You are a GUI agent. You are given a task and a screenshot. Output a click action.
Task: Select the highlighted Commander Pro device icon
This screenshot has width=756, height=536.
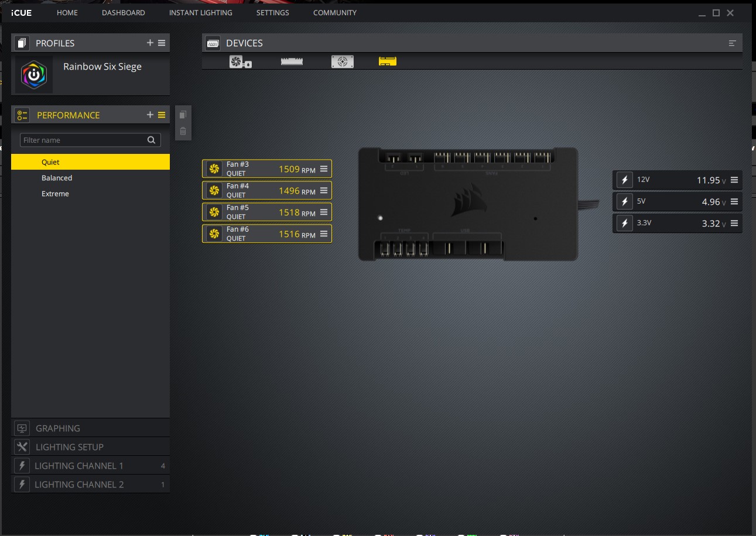[x=388, y=61]
